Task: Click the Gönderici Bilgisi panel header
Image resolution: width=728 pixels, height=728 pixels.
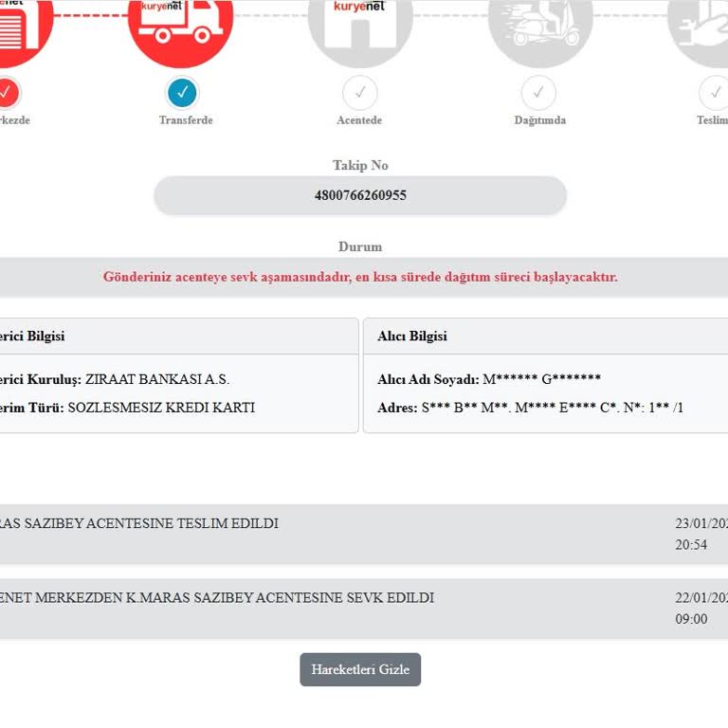Action: click(179, 337)
